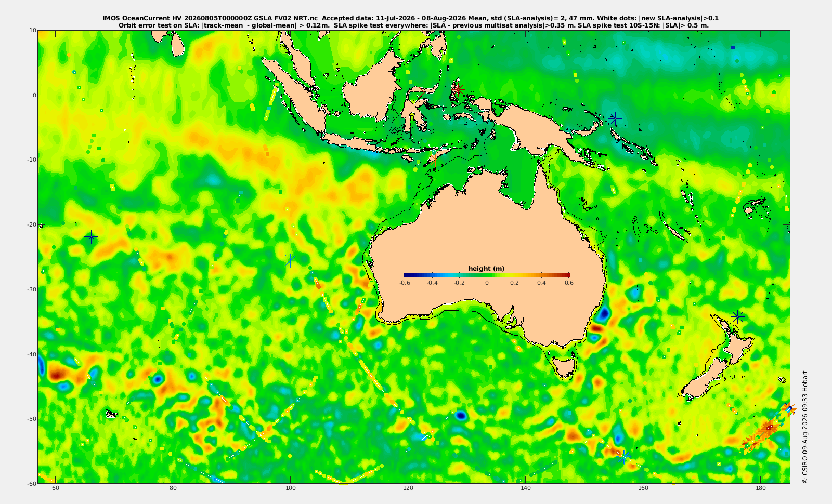
Task: Click the dark asterisk marker near 66E, 22S
Action: pyautogui.click(x=92, y=237)
